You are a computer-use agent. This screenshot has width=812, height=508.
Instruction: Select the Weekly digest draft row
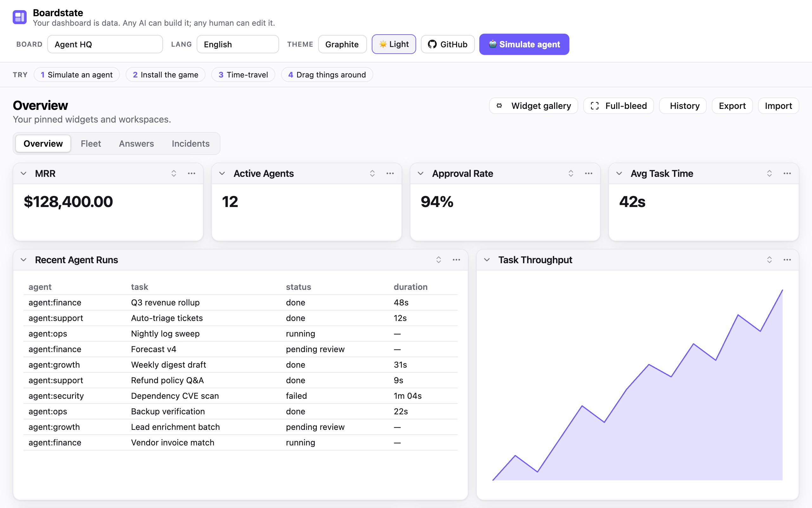click(240, 364)
